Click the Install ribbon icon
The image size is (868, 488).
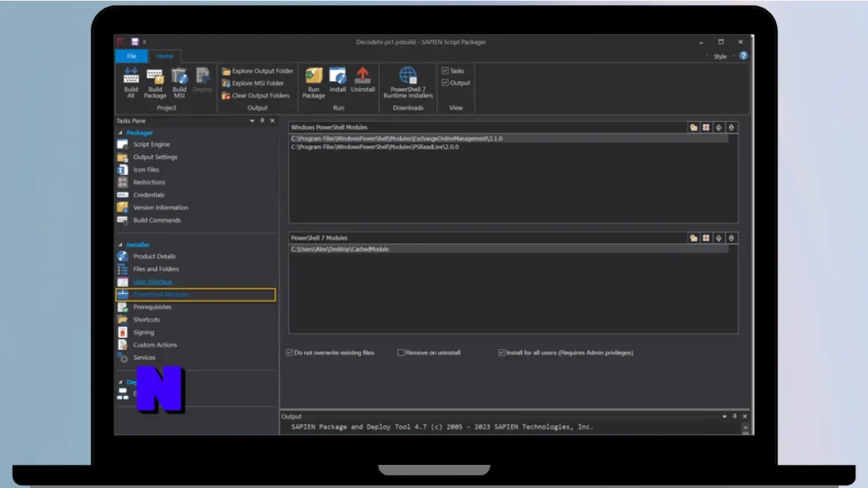coord(337,80)
